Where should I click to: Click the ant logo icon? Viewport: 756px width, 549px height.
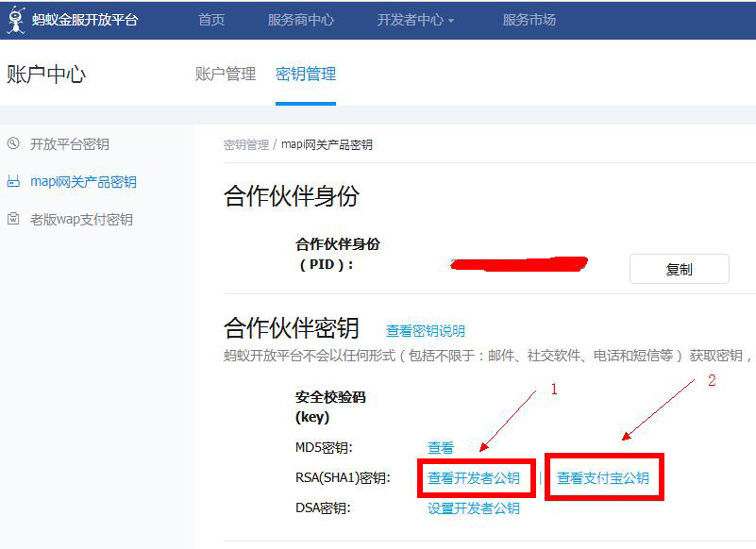(x=16, y=20)
